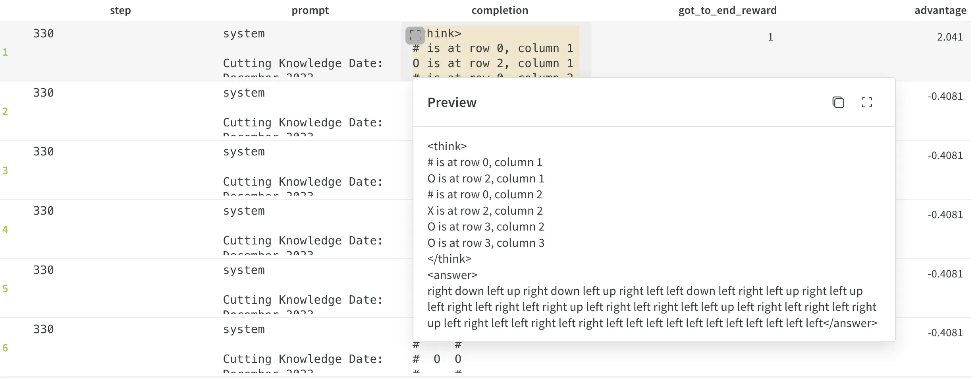Select row number 6 label
Viewport: 980px width, 380px height.
click(6, 347)
